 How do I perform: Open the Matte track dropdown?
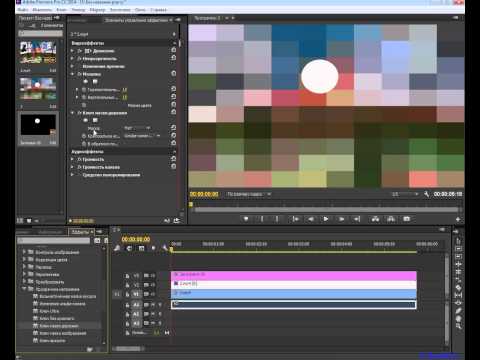point(137,128)
